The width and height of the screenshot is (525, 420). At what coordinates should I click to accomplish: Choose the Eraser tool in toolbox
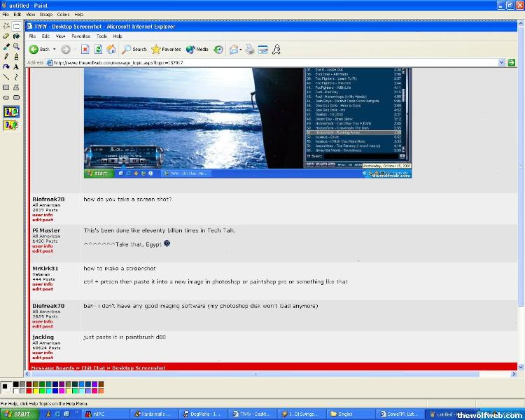tap(6, 36)
